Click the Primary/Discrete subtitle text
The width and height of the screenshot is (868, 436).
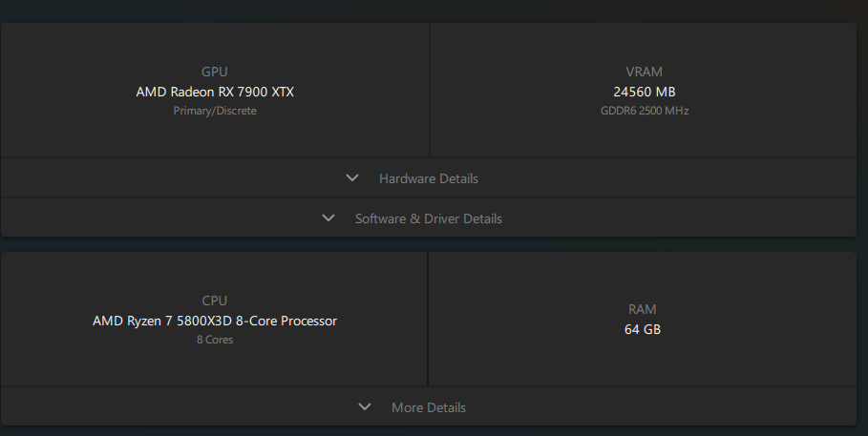click(x=215, y=111)
